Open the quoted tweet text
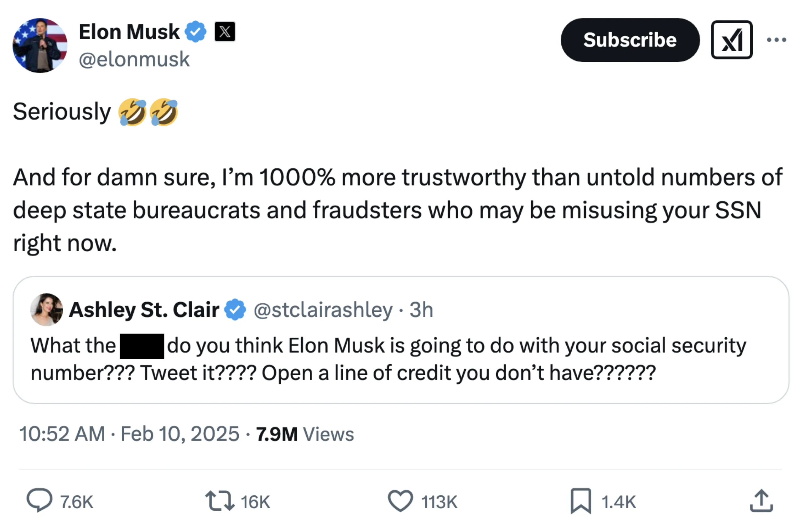 coord(387,359)
